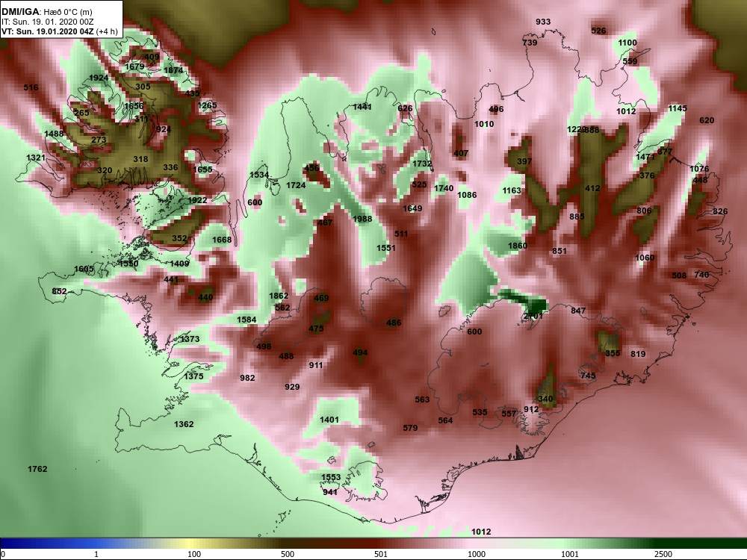Select the map value '1874'

tap(173, 70)
